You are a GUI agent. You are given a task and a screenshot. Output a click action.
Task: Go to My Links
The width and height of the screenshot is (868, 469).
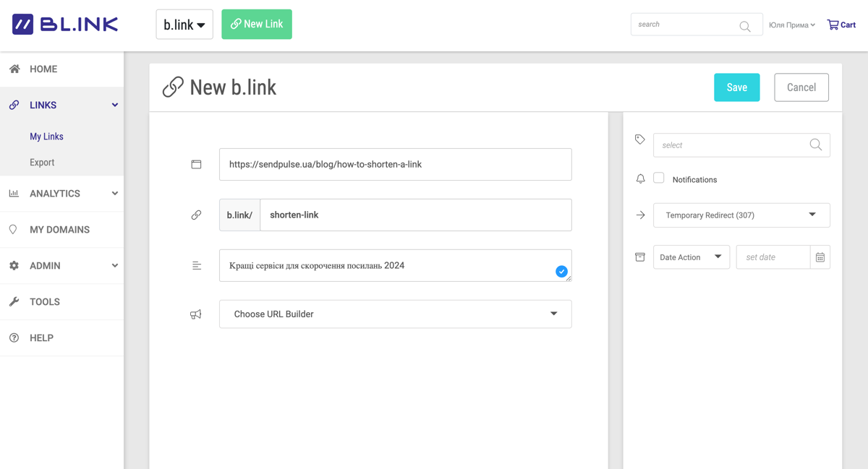pyautogui.click(x=46, y=136)
